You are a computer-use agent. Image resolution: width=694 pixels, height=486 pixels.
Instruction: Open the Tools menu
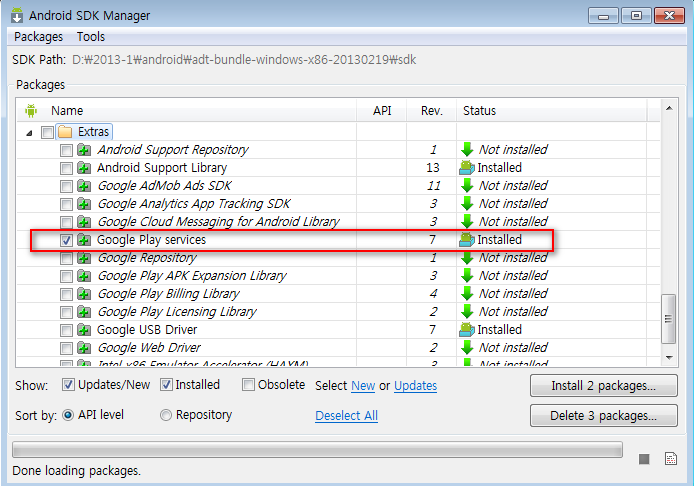click(91, 37)
